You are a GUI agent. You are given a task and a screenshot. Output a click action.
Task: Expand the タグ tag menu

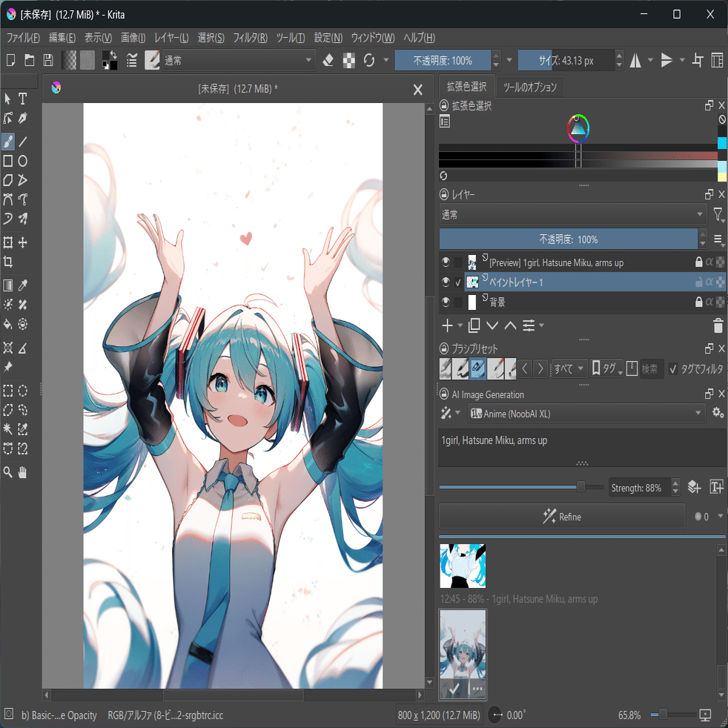(606, 369)
